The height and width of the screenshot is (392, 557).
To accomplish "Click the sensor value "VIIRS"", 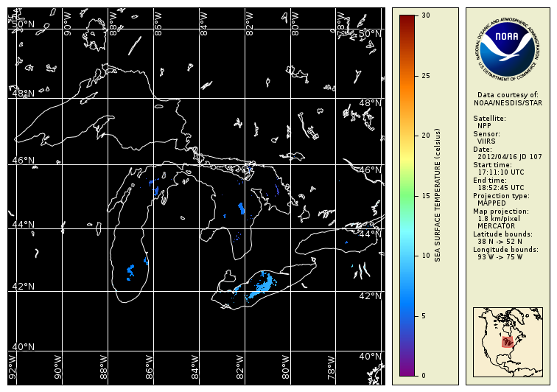I will point(486,141).
